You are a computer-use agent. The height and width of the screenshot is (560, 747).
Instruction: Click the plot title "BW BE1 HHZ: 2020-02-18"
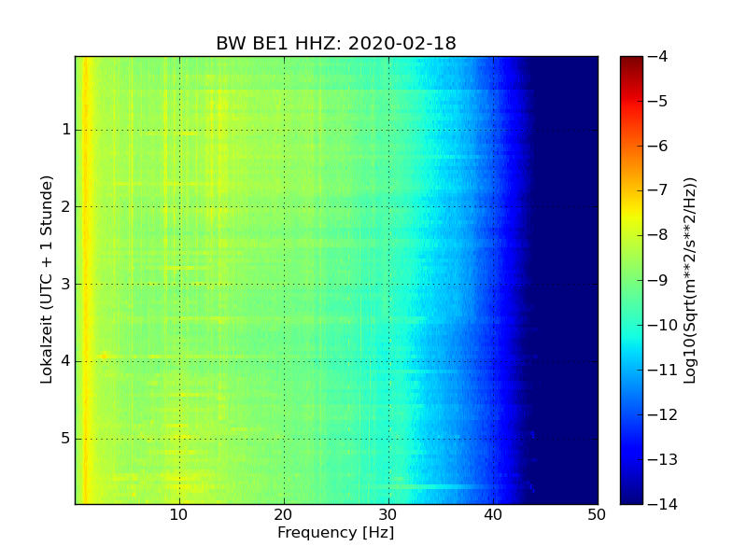tap(336, 43)
